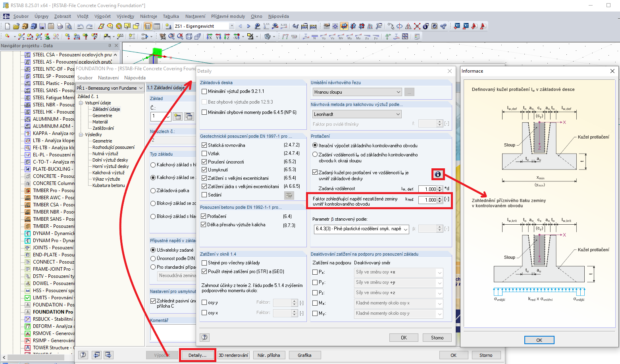Image resolution: width=620 pixels, height=364 pixels.
Task: Click the view in X direction icon
Action: point(210,37)
